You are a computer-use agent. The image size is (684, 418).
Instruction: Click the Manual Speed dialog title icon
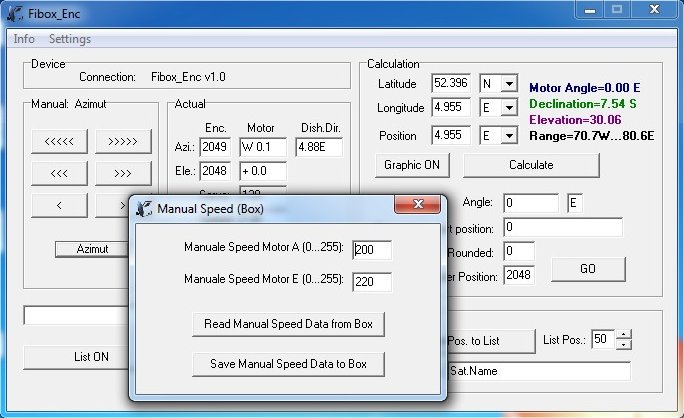point(144,209)
